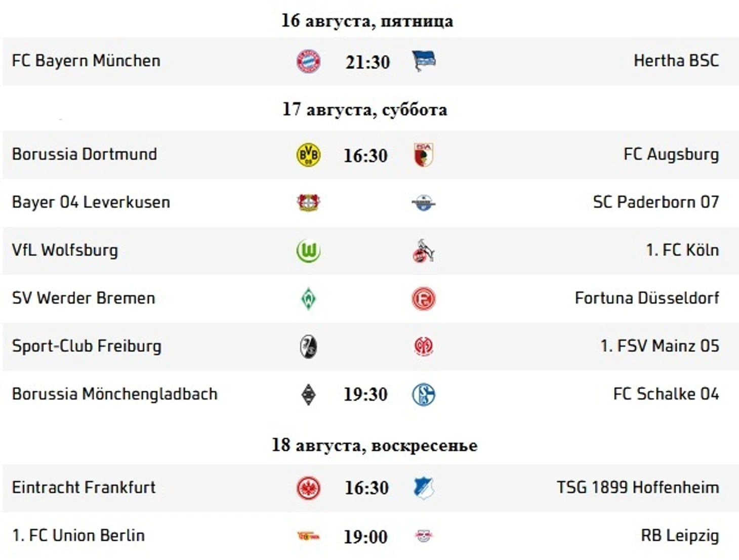Select the TSG 1899 Hoffenheim team name

tap(638, 488)
